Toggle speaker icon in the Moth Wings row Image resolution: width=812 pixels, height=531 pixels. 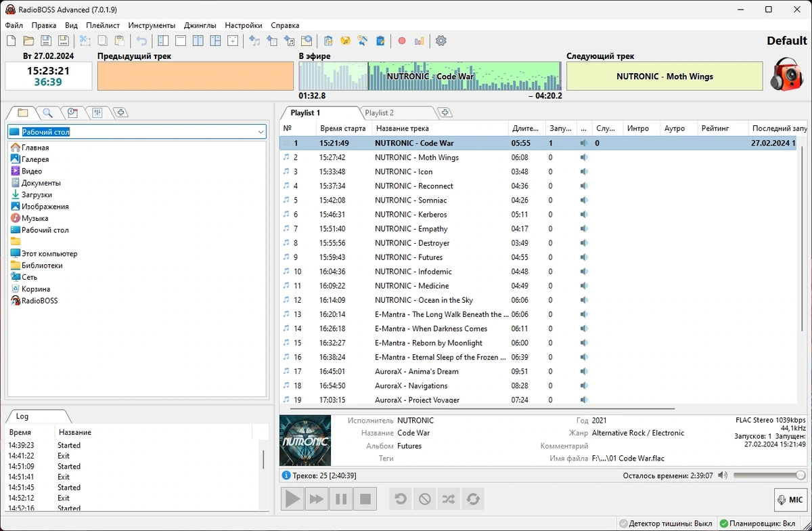click(584, 157)
